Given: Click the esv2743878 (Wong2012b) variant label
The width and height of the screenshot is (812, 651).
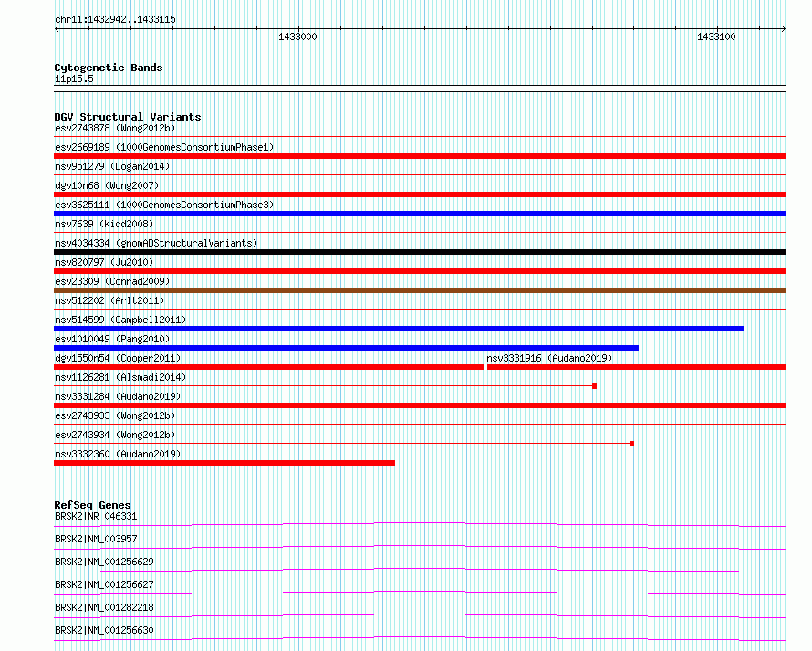Looking at the screenshot, I should (115, 128).
